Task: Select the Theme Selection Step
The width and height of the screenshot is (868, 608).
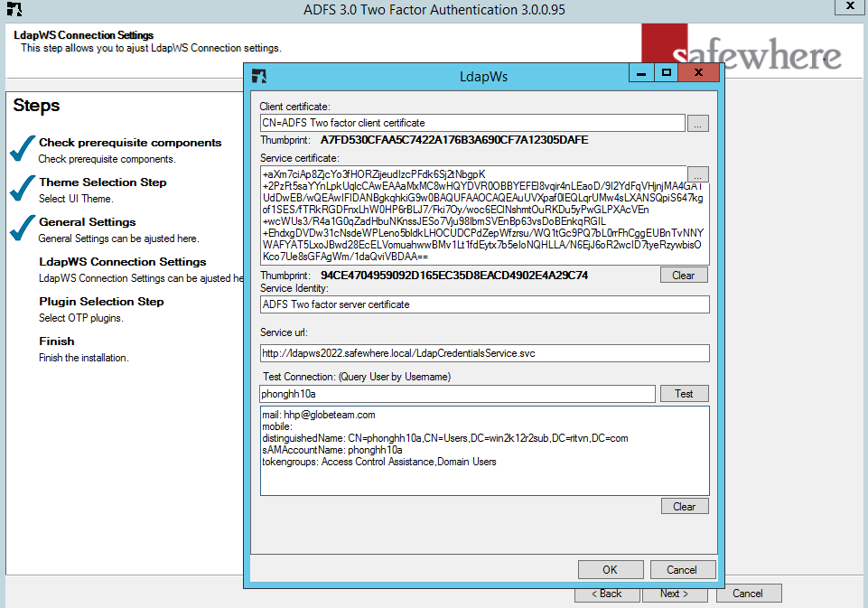Action: (x=102, y=182)
